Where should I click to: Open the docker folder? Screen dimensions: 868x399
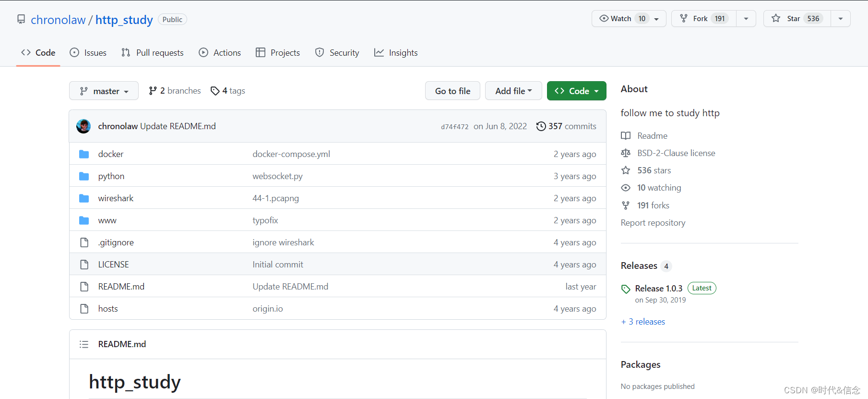coord(111,154)
